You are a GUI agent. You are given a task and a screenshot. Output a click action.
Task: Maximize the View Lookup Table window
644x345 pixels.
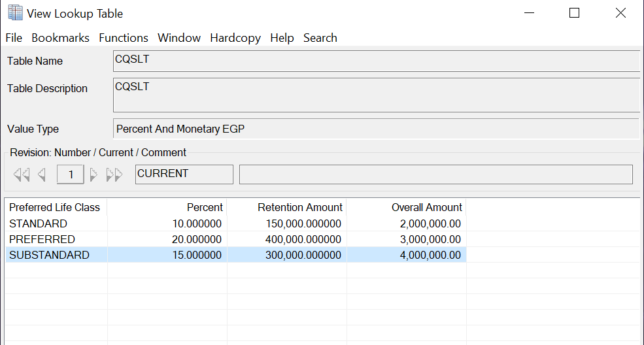[574, 13]
